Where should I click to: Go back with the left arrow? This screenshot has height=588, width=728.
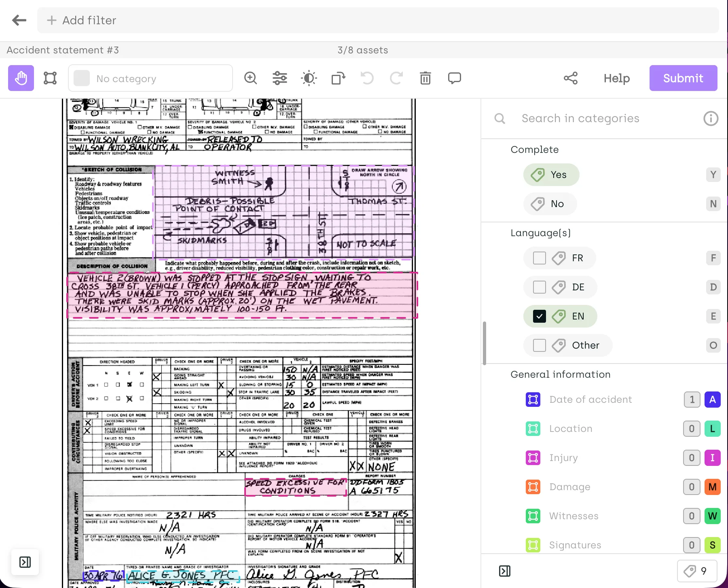point(19,20)
